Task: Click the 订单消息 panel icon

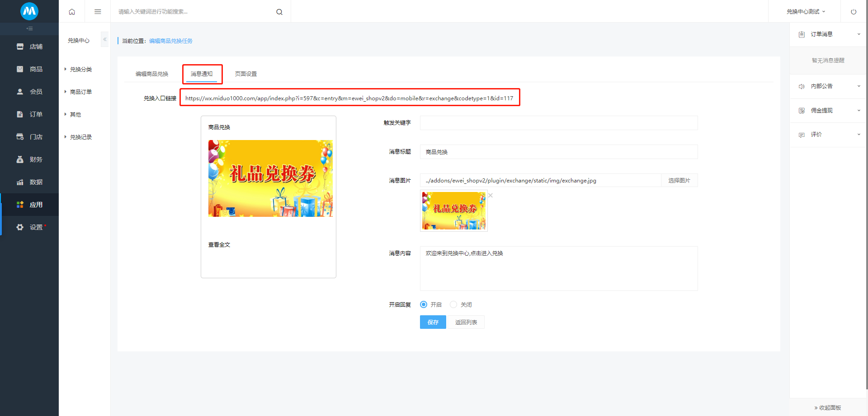Action: point(802,34)
